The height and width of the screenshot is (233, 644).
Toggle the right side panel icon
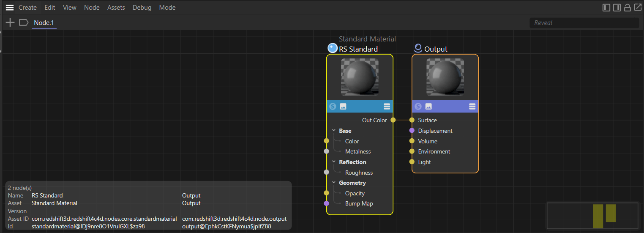(x=617, y=8)
